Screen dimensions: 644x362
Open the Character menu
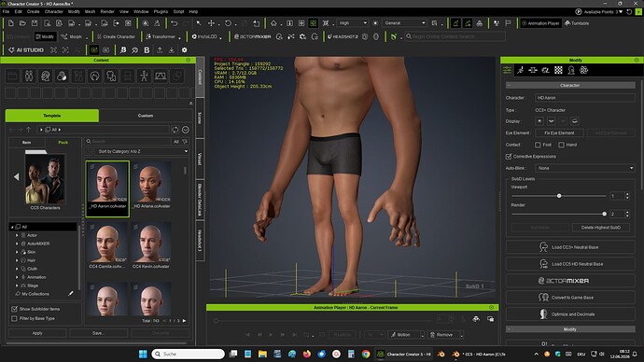coord(54,11)
